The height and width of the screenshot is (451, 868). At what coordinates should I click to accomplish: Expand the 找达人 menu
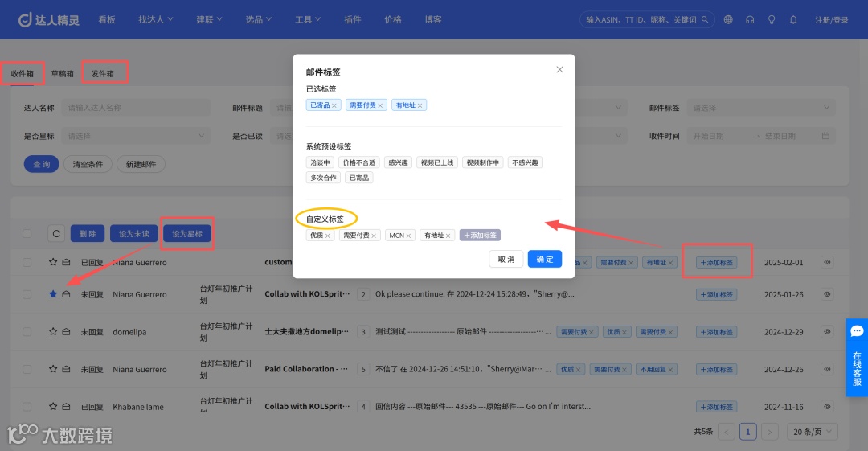point(156,19)
